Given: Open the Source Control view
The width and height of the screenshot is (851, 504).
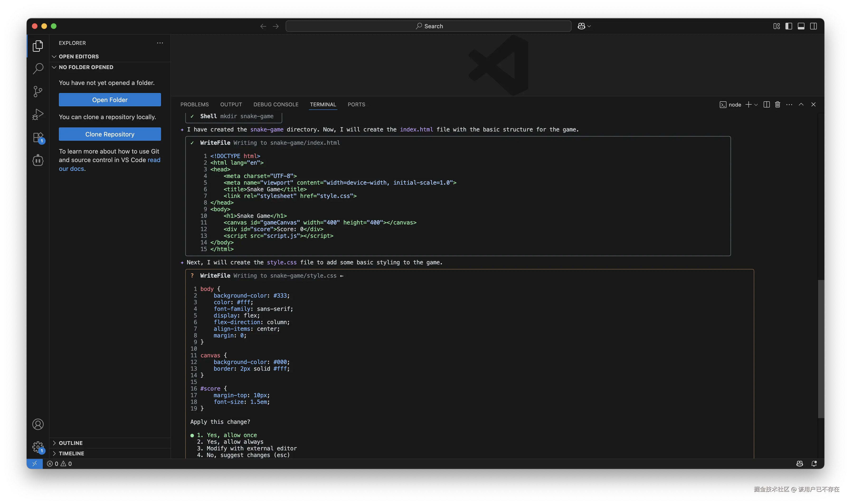Looking at the screenshot, I should pos(38,91).
